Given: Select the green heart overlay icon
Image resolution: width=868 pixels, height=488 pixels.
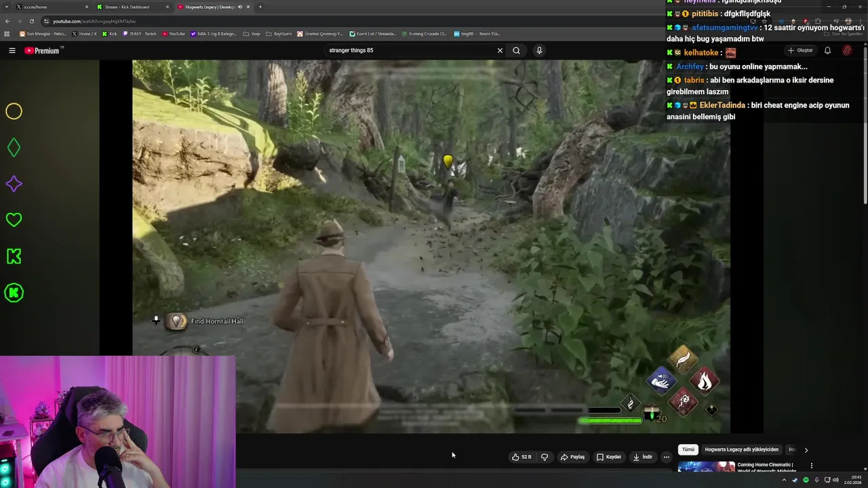Looking at the screenshot, I should pos(14,220).
